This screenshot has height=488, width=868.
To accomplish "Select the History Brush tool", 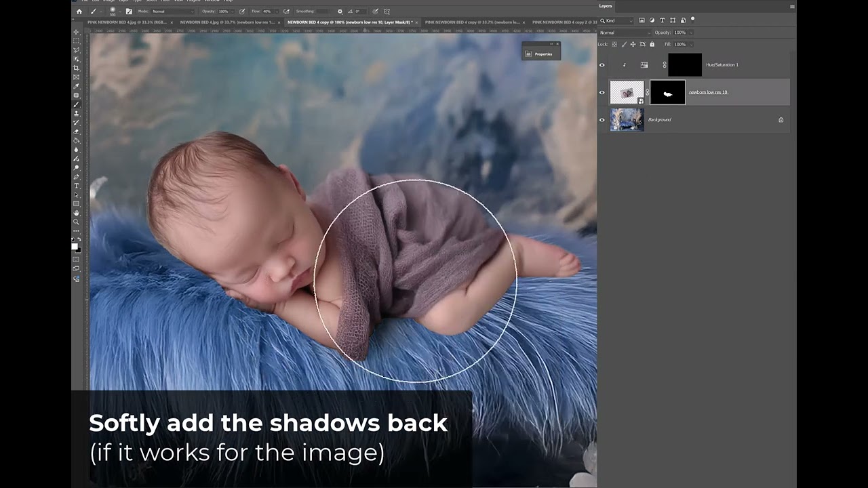I will (x=76, y=122).
